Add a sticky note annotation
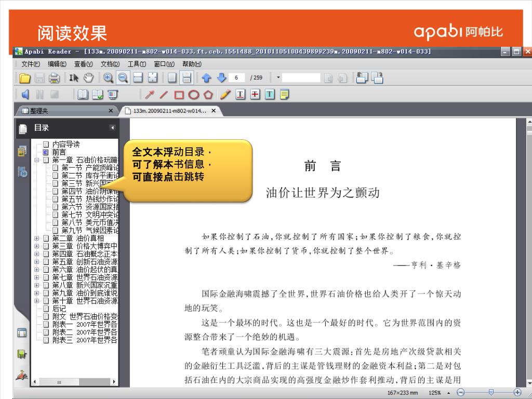 [x=284, y=95]
